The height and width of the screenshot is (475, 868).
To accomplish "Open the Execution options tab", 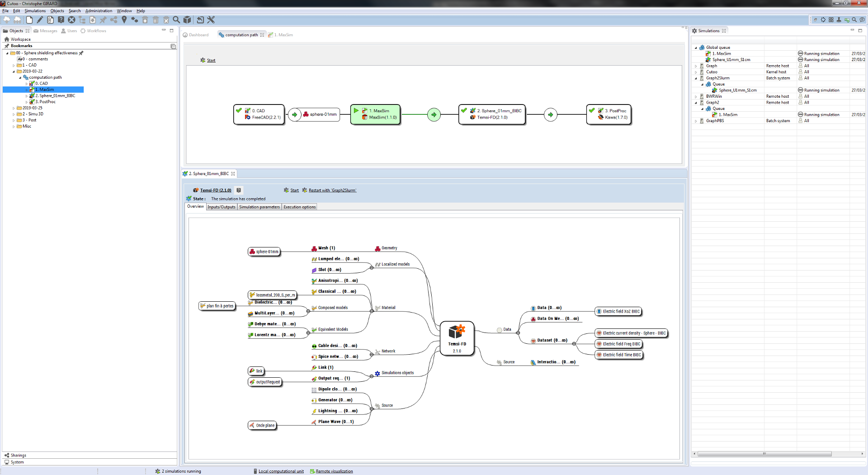I will click(299, 207).
